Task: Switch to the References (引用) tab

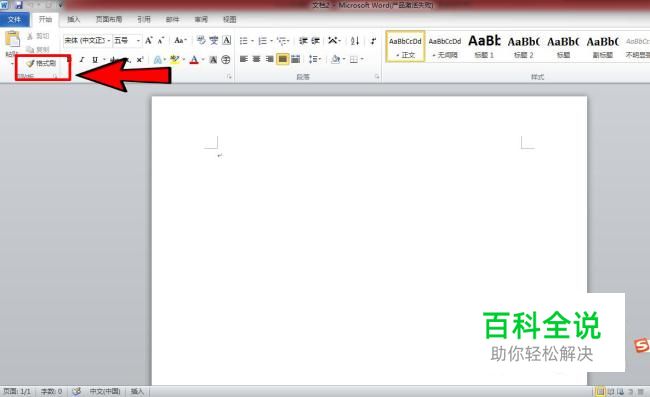Action: coord(144,19)
